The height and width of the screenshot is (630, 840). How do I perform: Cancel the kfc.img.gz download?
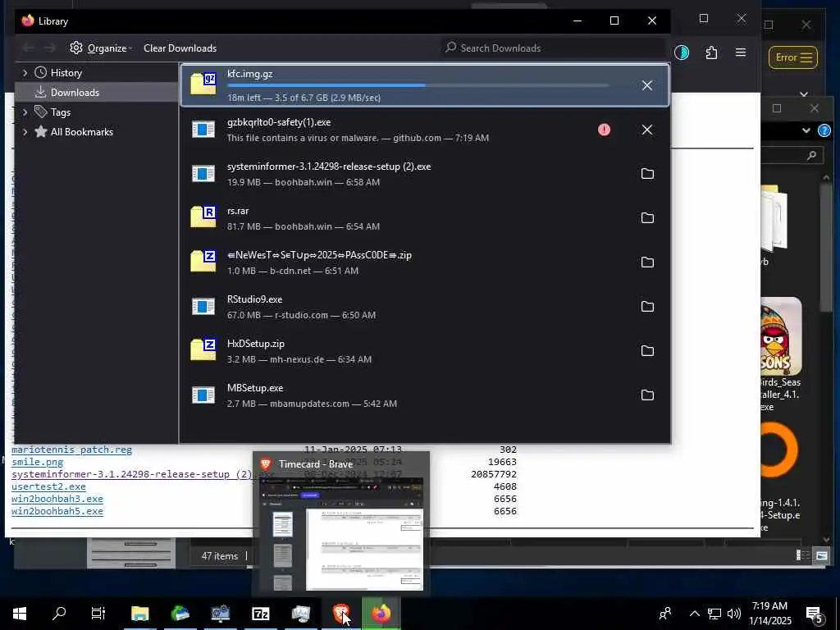[x=647, y=85]
